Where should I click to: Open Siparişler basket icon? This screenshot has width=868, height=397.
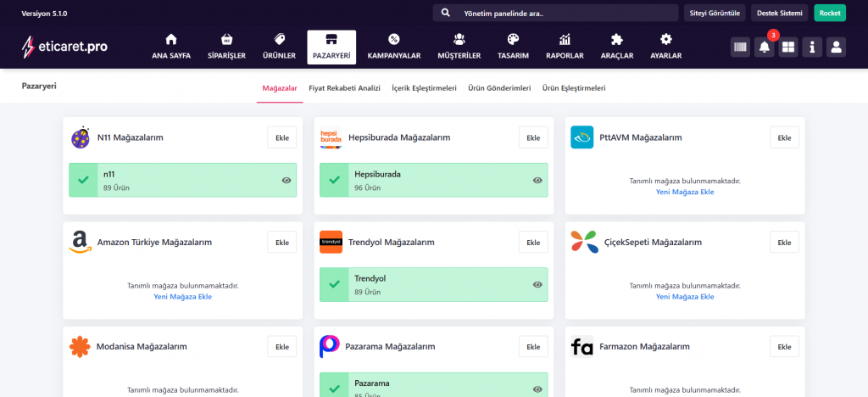click(226, 39)
